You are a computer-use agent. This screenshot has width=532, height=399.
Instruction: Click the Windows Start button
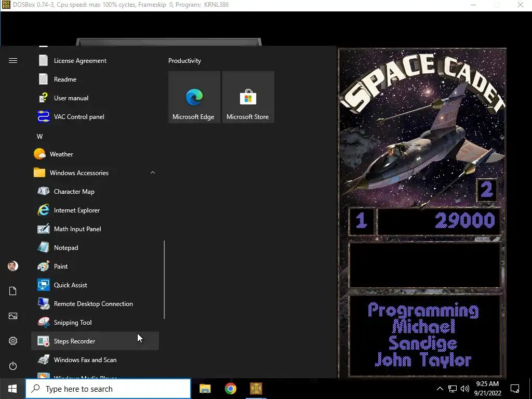pos(12,389)
